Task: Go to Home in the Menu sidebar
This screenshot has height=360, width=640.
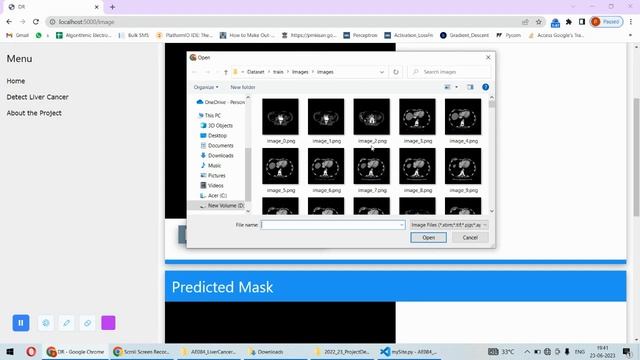Action: tap(16, 81)
